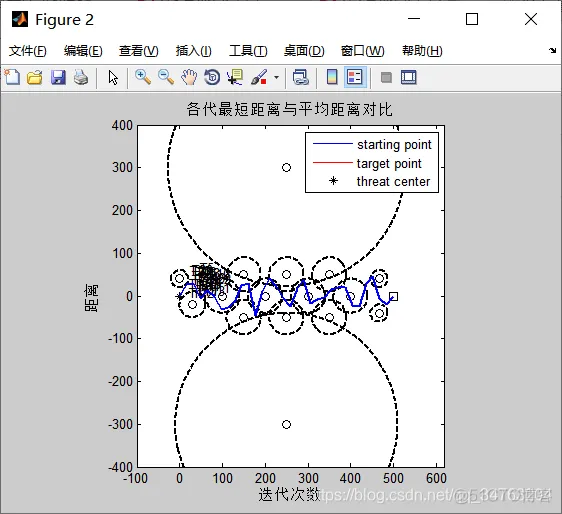The width and height of the screenshot is (562, 514).
Task: Click the square target marker at x=500
Action: [x=393, y=296]
